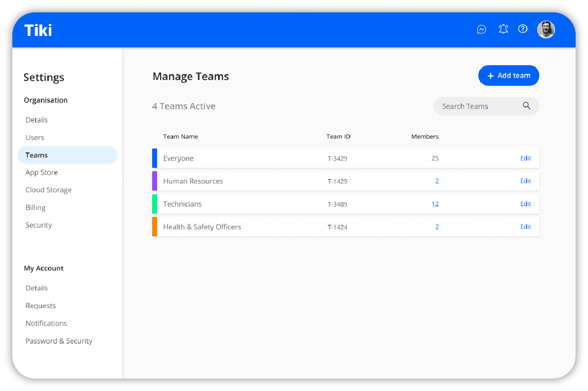Screen dimensions: 588x391
Task: Open notifications bell icon
Action: point(503,29)
